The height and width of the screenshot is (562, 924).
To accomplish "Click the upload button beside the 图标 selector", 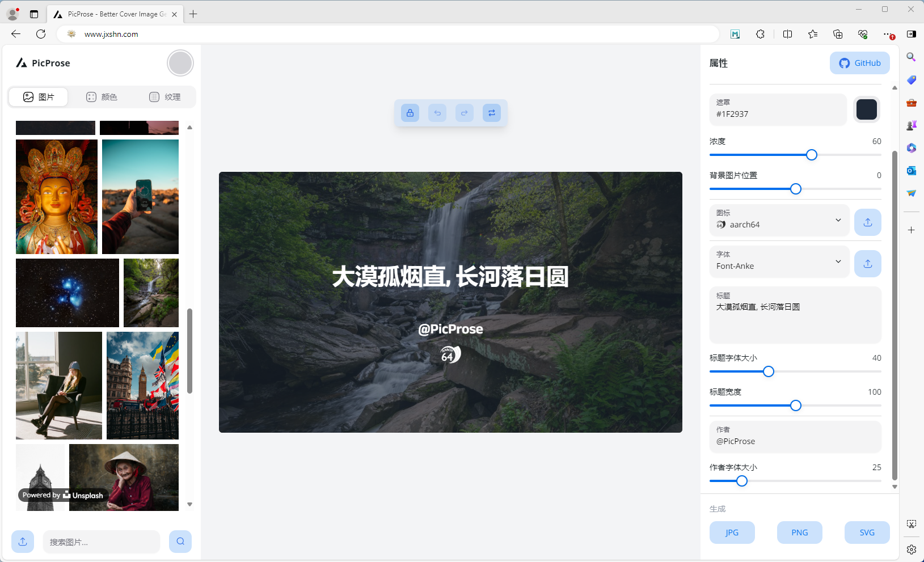I will (x=867, y=222).
